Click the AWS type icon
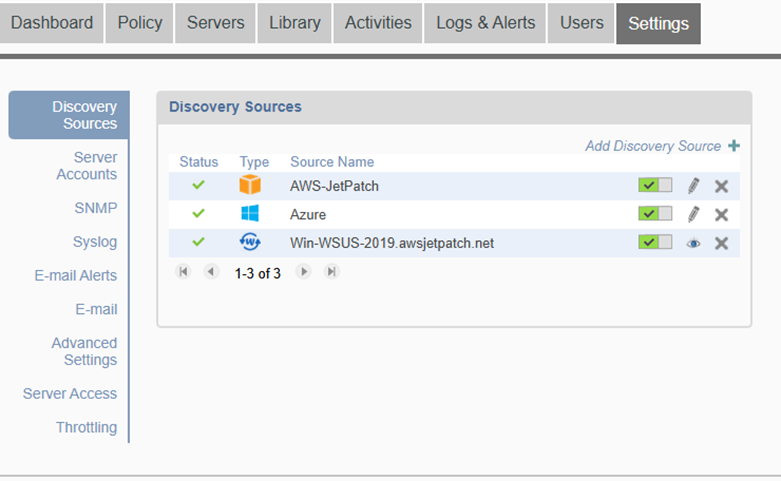Screen dimensions: 781x481 pos(250,185)
